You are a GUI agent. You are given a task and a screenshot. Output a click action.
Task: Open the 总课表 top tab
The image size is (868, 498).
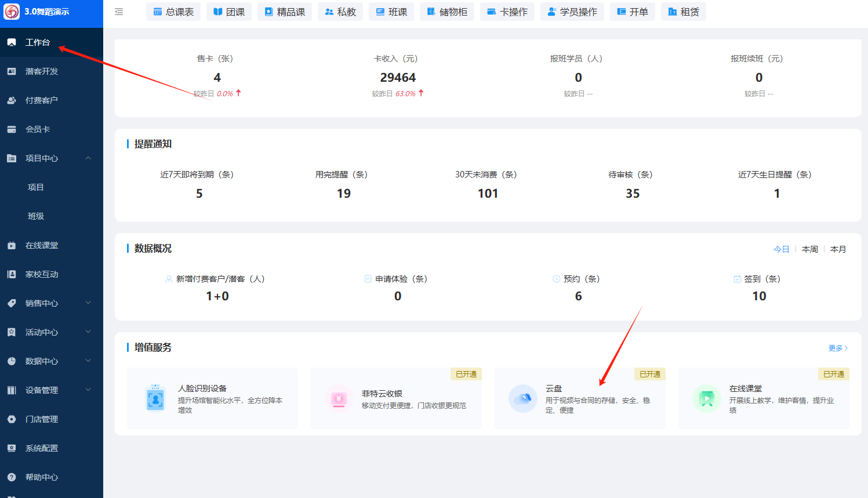point(173,12)
